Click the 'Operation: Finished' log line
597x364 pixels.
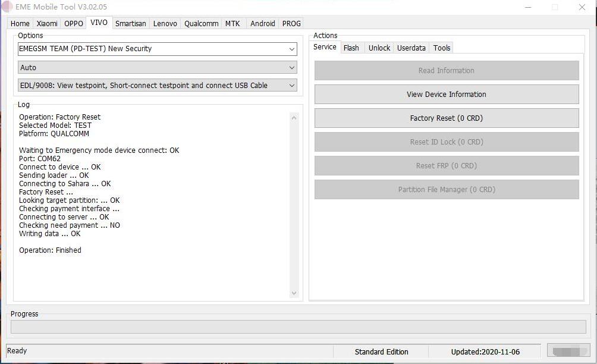(x=51, y=250)
